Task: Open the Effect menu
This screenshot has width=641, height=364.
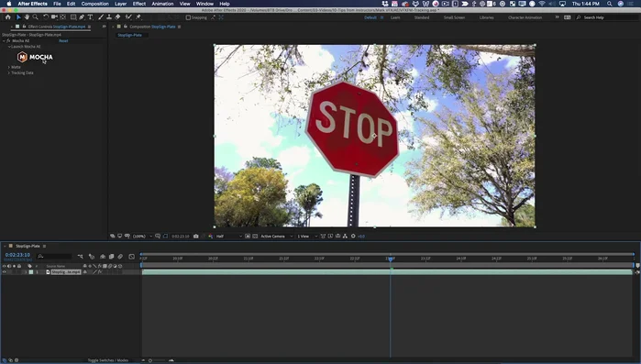Action: click(139, 4)
